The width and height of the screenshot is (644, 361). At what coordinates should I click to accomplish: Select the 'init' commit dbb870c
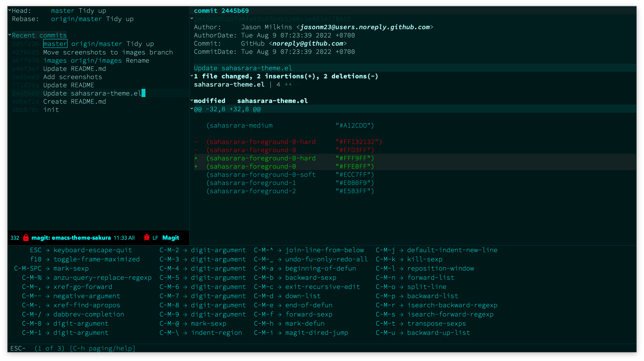coord(51,110)
